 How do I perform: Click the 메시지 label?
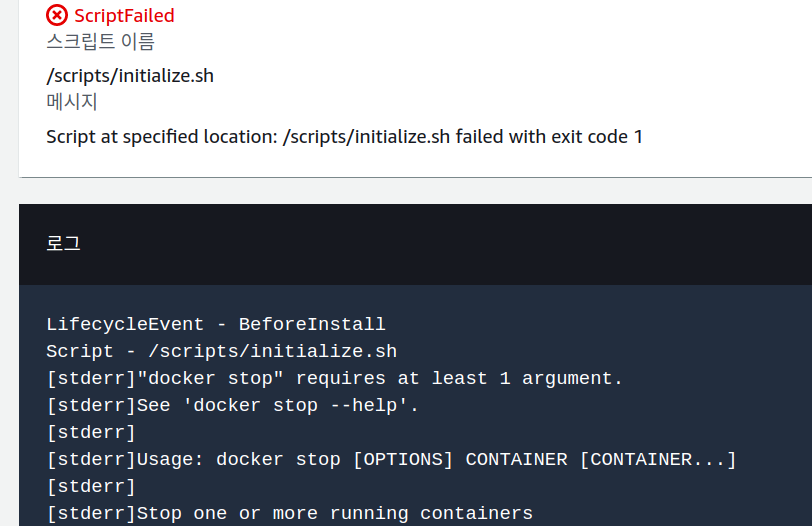tap(71, 101)
